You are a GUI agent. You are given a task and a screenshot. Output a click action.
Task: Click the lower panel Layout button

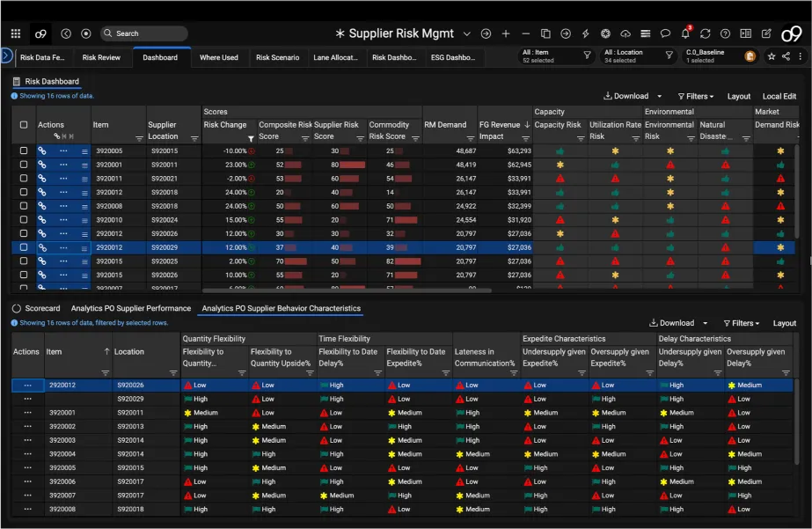coord(784,323)
